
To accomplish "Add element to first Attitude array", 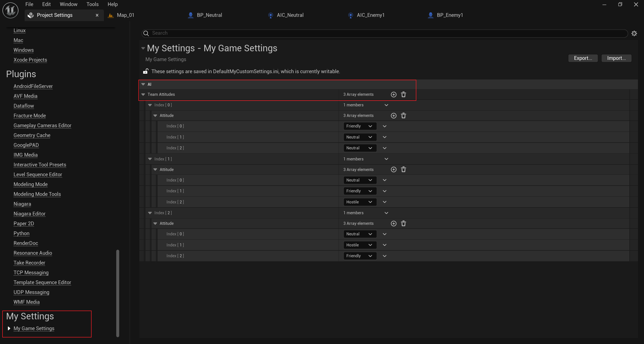I will (394, 116).
